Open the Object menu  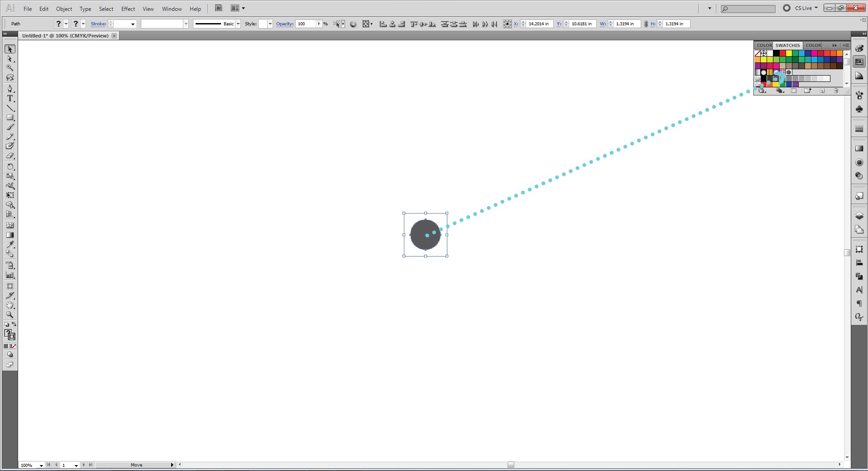click(x=64, y=9)
